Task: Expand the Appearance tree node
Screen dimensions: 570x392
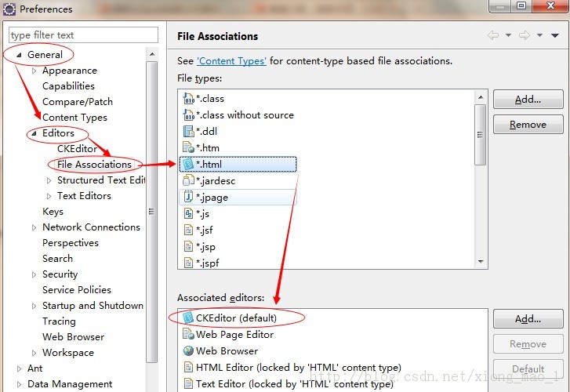Action: pyautogui.click(x=34, y=71)
